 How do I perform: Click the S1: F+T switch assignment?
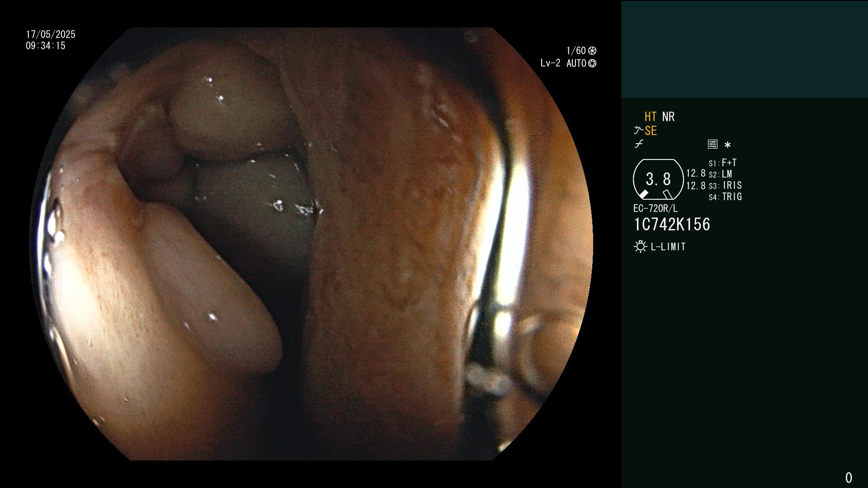click(x=723, y=163)
